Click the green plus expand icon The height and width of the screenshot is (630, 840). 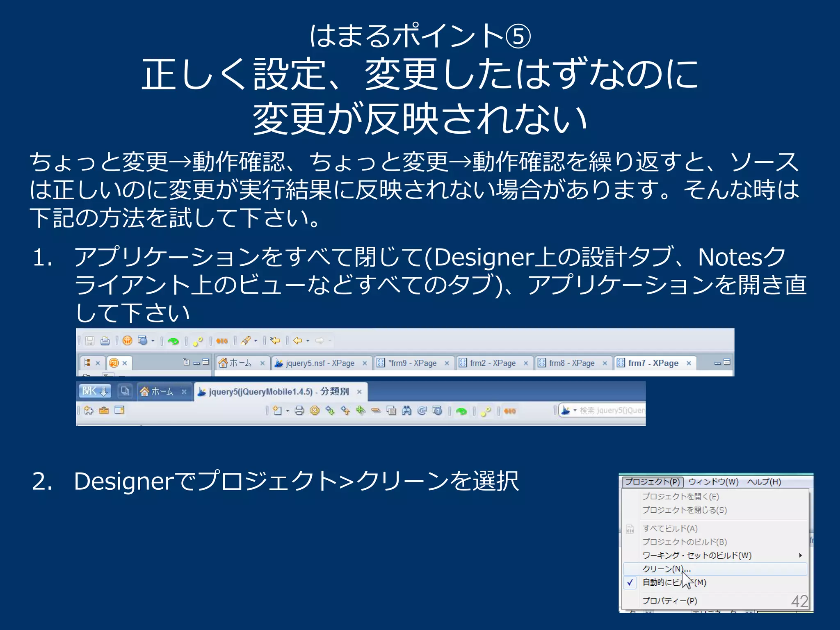point(361,411)
